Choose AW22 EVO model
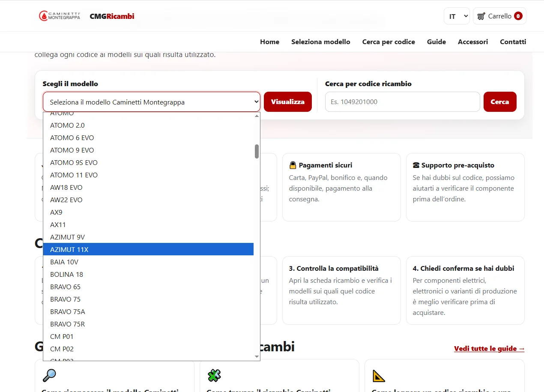 click(x=148, y=200)
